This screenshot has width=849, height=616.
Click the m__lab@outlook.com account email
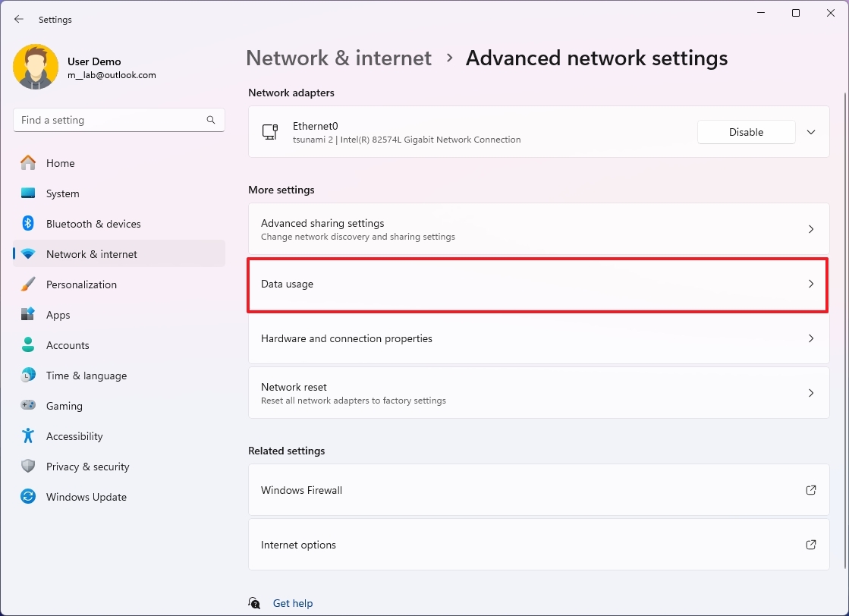[x=112, y=75]
